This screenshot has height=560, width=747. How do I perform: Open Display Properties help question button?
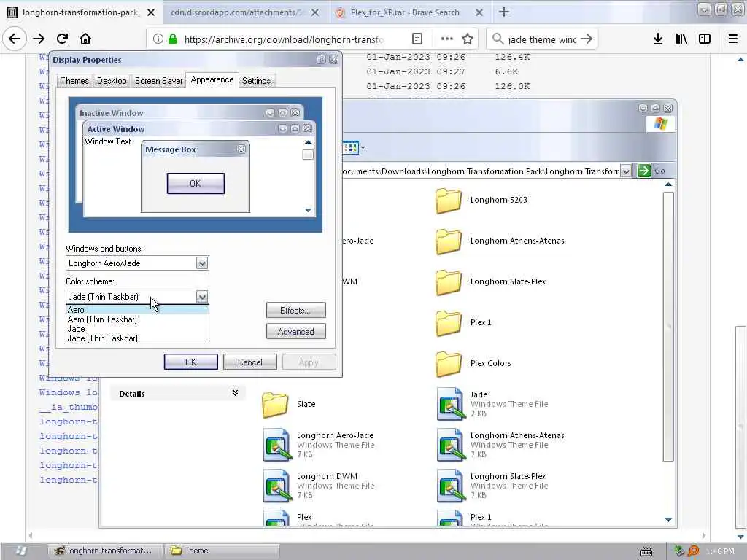(x=321, y=60)
